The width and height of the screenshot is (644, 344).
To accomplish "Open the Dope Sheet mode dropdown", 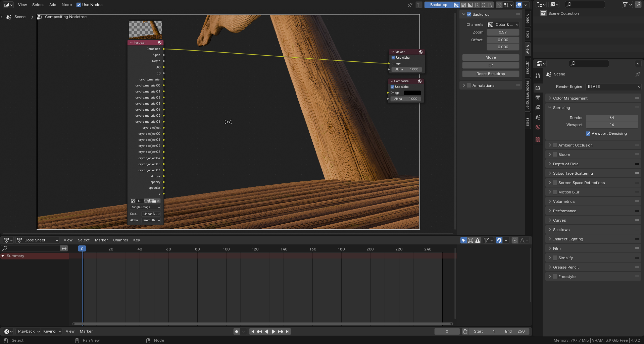I will (38, 240).
